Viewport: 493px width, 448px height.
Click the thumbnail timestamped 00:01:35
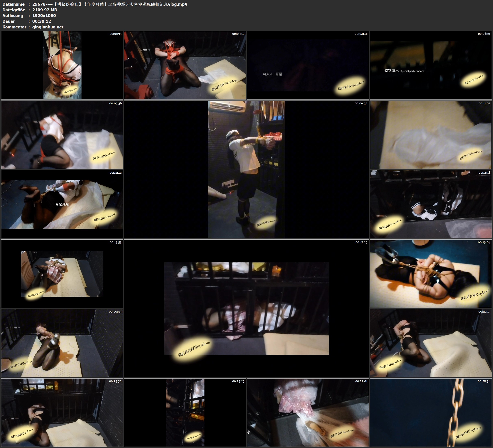coord(62,65)
